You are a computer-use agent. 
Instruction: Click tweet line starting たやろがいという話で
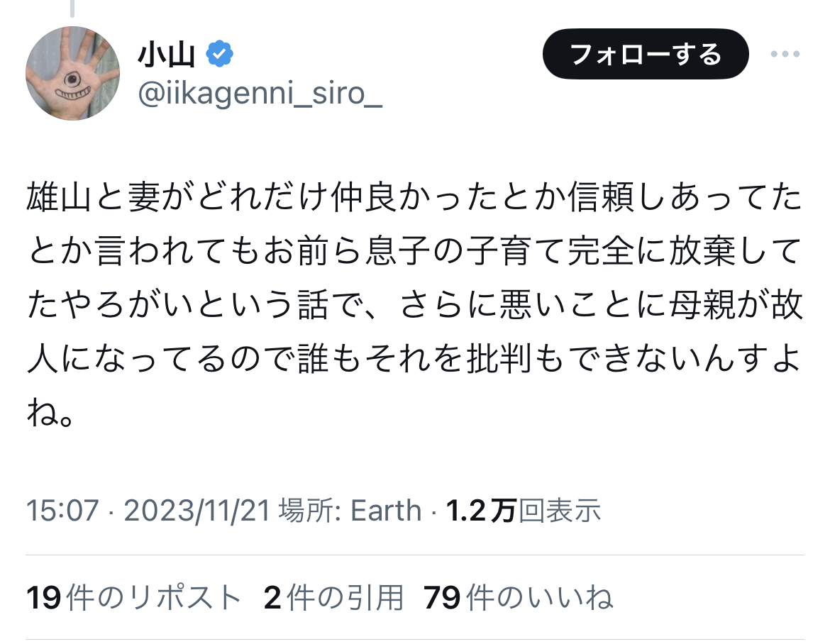[415, 305]
